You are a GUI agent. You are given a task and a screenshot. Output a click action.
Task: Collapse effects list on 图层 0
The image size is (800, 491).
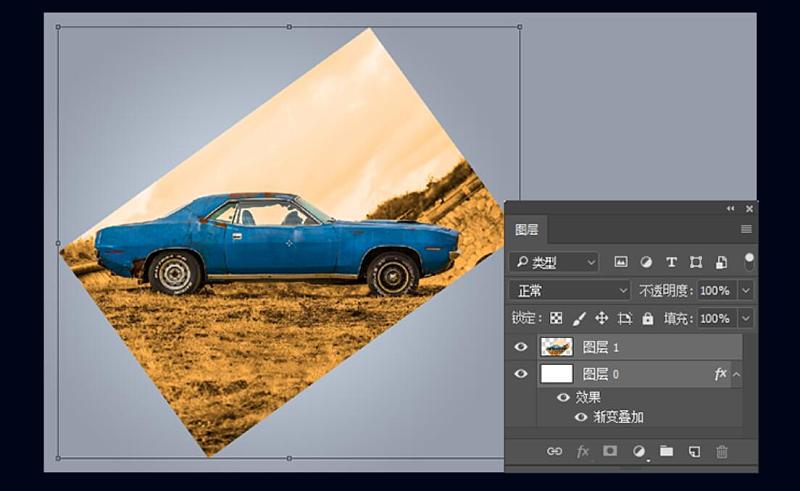coord(738,374)
